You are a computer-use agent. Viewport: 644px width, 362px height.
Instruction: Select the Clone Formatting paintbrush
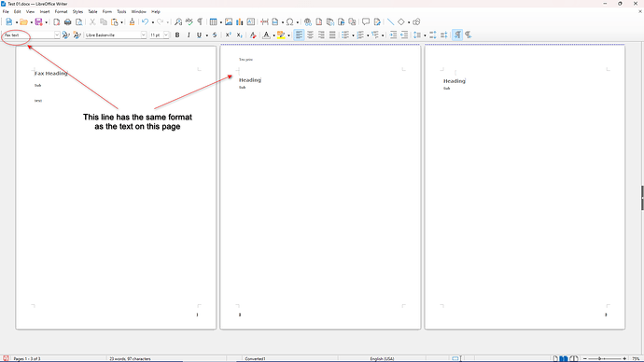pos(132,21)
